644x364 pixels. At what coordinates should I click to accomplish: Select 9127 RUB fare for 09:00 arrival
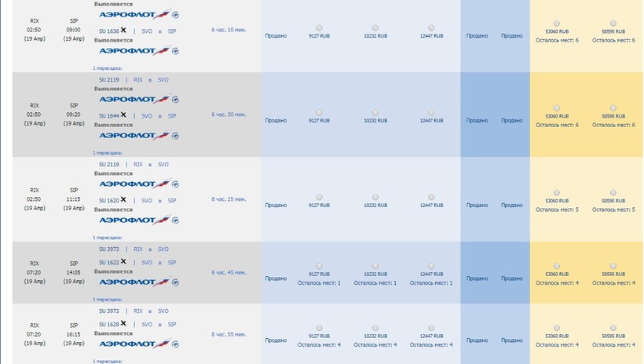(319, 27)
